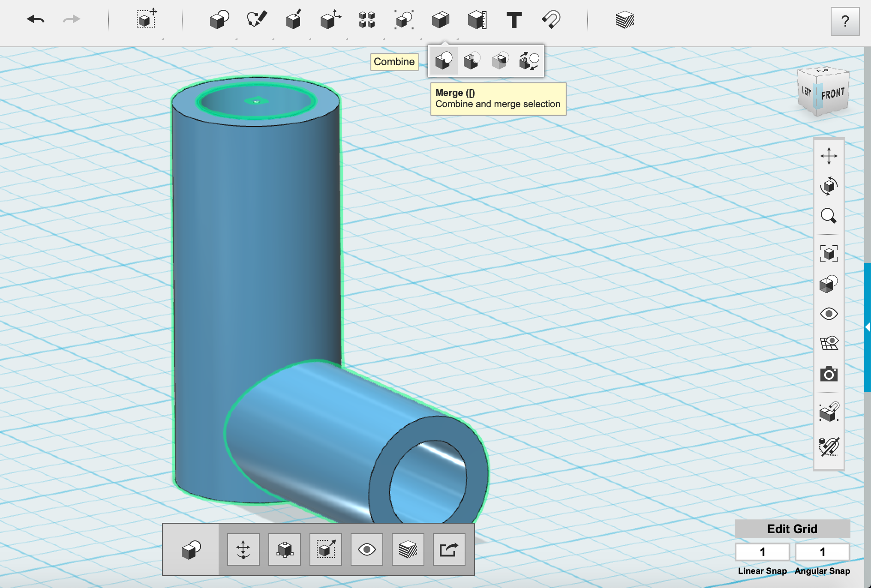Image resolution: width=871 pixels, height=588 pixels.
Task: Toggle the Snap magnet tool
Action: tap(551, 20)
